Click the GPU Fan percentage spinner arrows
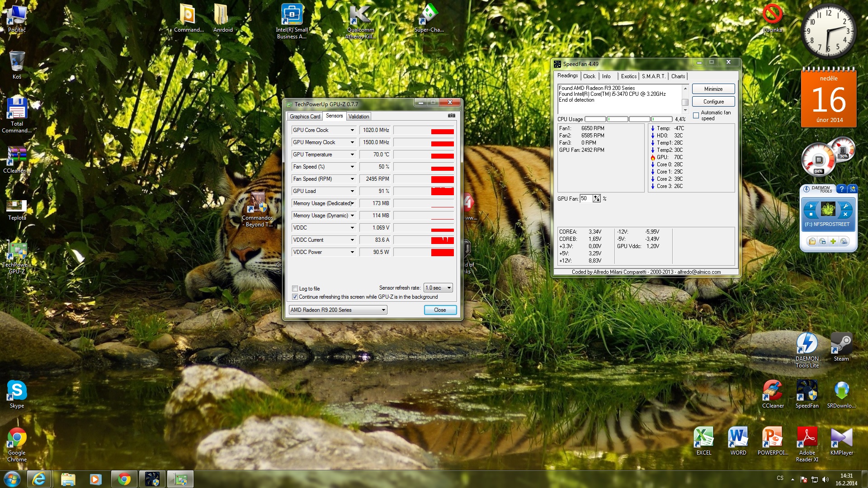Image resolution: width=868 pixels, height=488 pixels. 596,198
